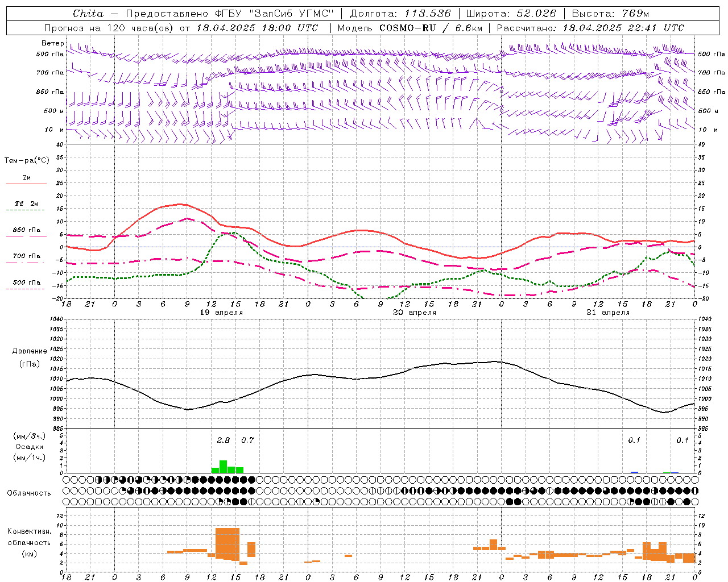Click the "(мм/3ч.)" precipitation unit label
728x582 pixels.
point(29,436)
